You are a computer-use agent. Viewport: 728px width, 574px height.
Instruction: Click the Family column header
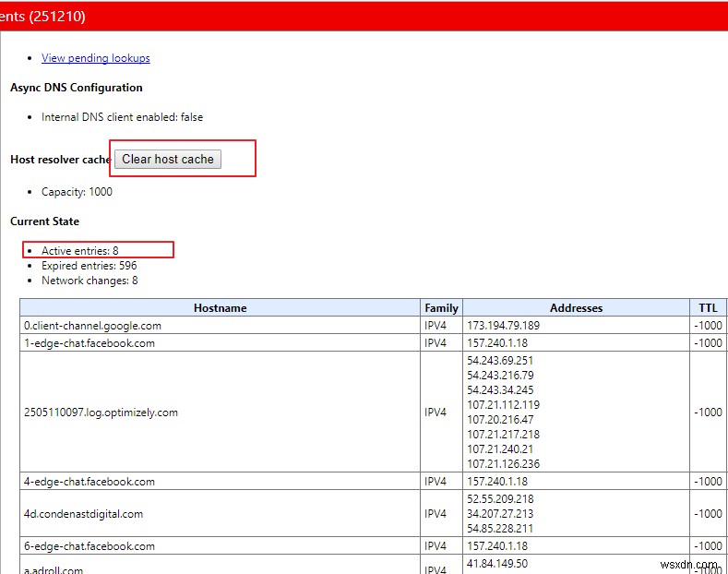[x=442, y=308]
